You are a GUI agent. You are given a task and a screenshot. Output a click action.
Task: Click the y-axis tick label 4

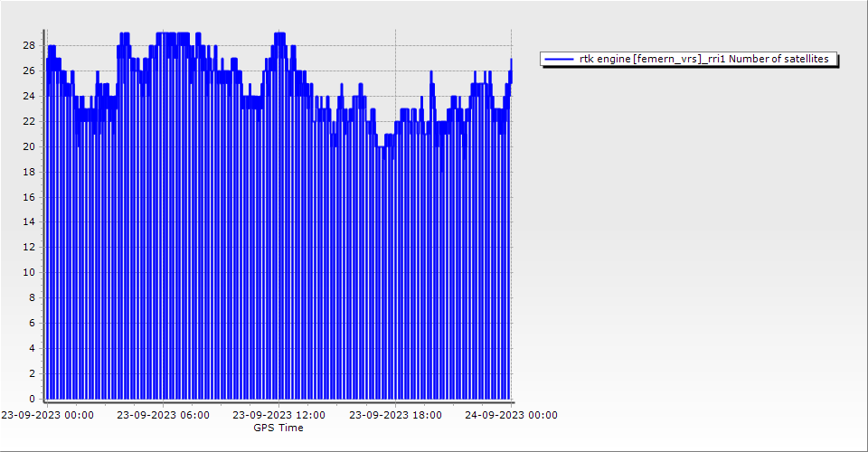pos(32,348)
